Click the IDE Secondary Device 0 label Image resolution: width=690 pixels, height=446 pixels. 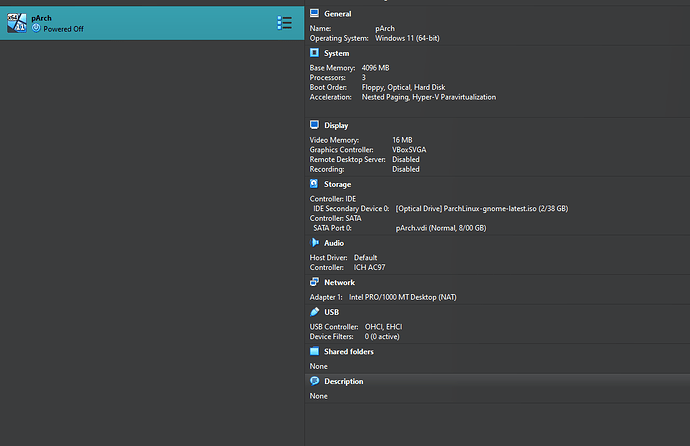351,208
